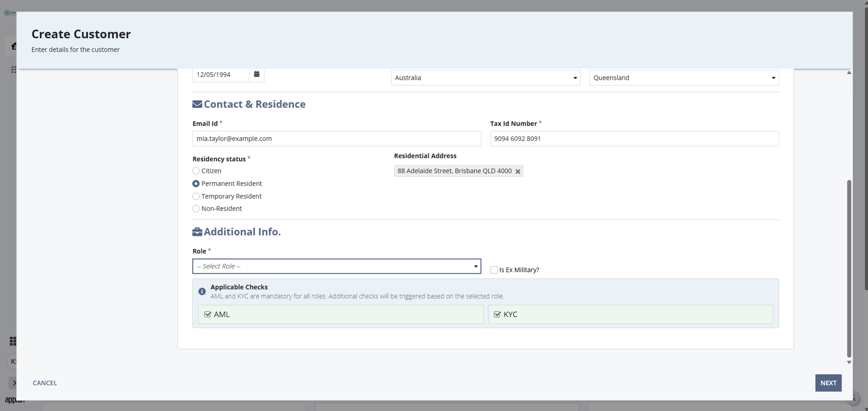Cancel the Create Customer form
Image resolution: width=868 pixels, height=411 pixels.
45,383
